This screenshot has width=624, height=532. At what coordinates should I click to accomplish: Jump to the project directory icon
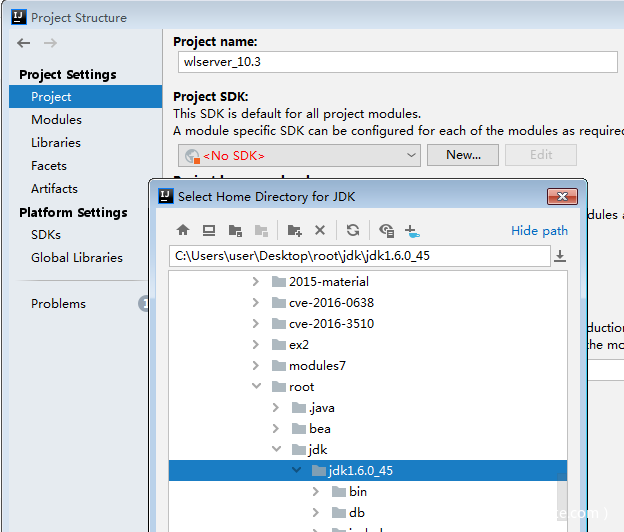coord(235,230)
